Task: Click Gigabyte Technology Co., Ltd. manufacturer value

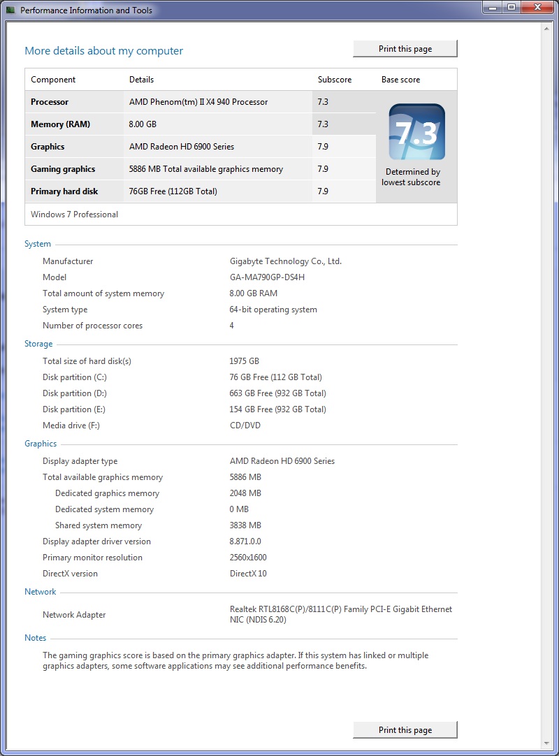Action: [x=286, y=261]
